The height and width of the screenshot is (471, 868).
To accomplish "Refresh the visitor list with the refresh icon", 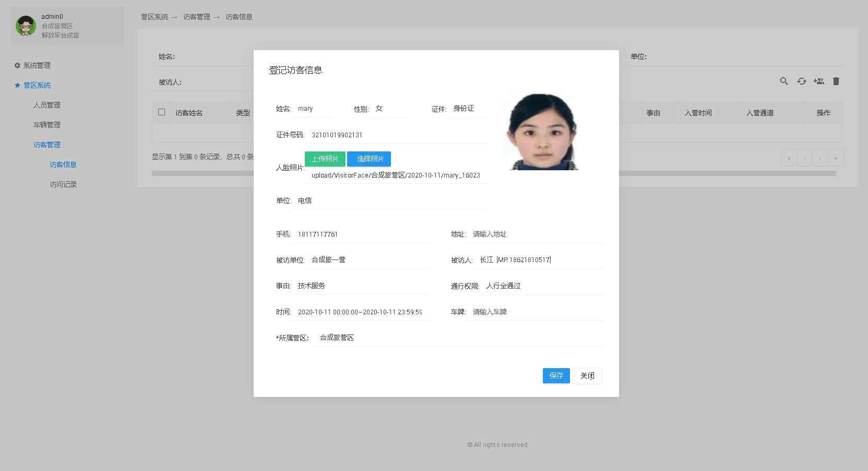I will coord(801,81).
